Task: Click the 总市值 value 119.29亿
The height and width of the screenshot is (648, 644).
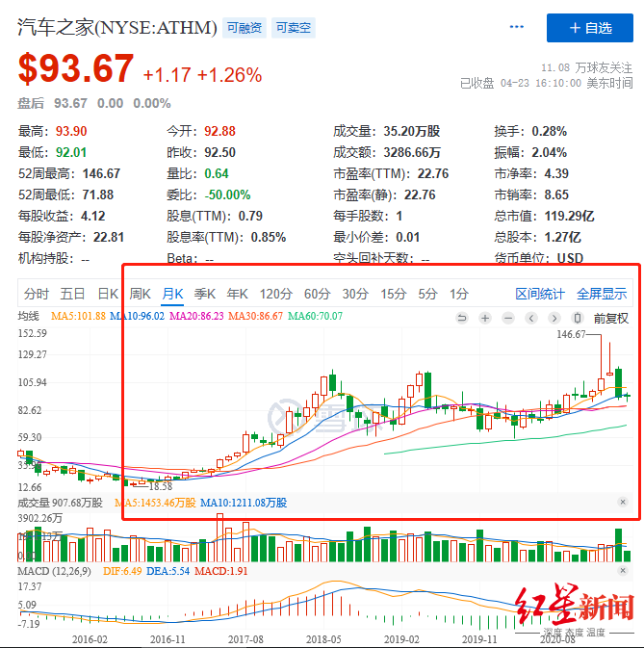Action: (569, 216)
